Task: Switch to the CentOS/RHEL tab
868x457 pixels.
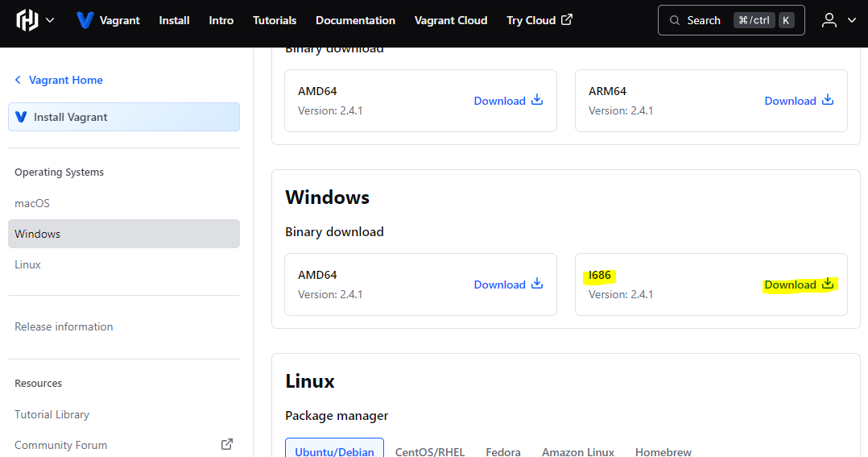Action: 430,452
